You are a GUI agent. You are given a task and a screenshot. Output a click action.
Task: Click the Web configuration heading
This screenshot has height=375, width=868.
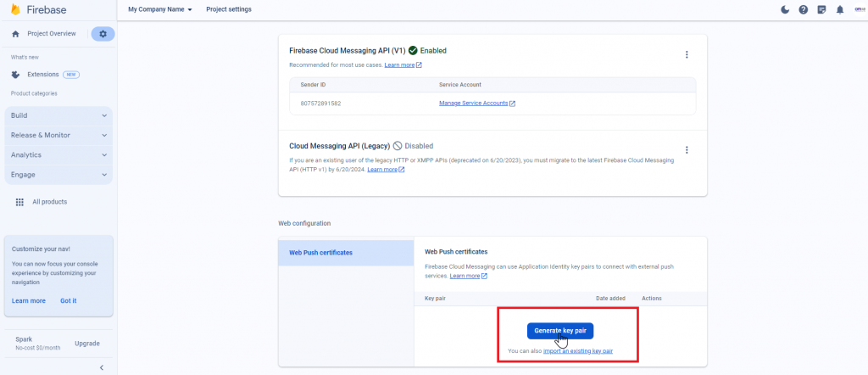coord(304,224)
